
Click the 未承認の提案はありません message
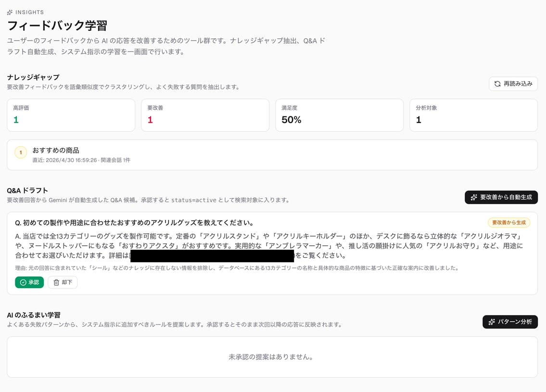(270, 357)
